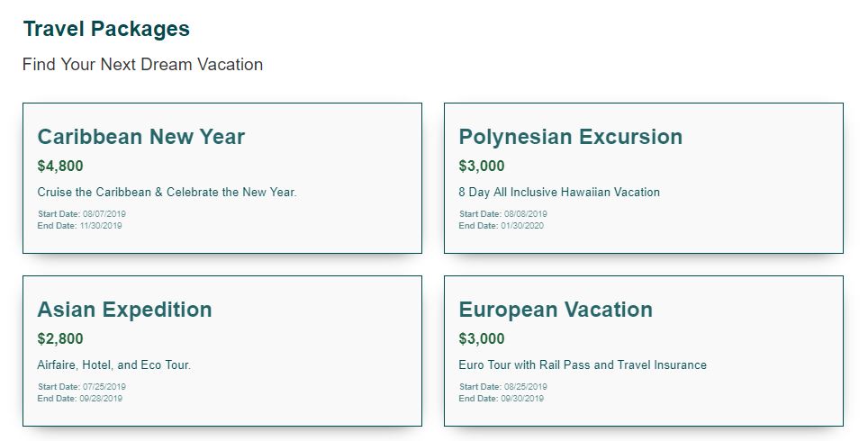Screen dimensions: 868x441
Task: Click the $4,800 Caribbean price
Action: 60,166
